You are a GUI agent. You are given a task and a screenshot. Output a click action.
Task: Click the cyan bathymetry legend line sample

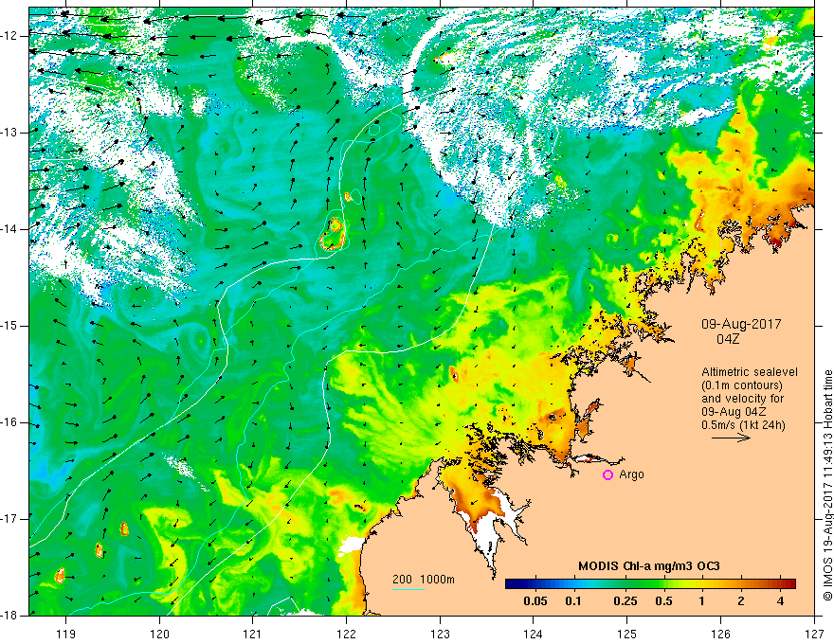(x=408, y=589)
